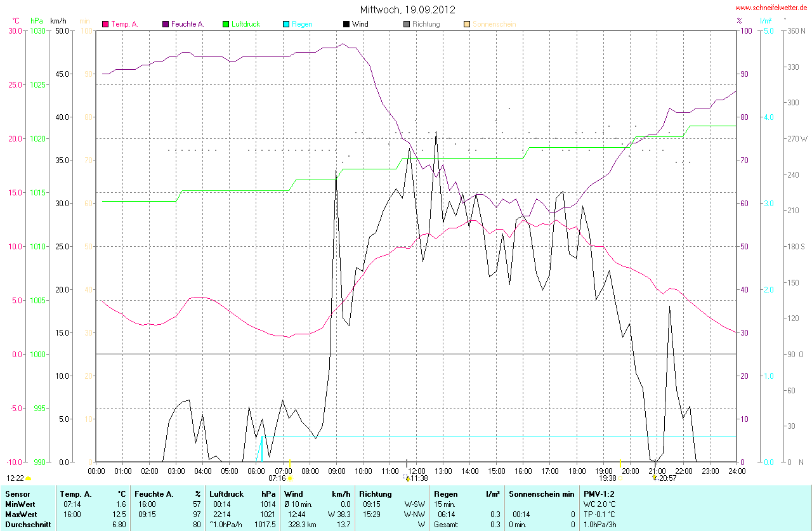Click the MaxWert row label
This screenshot has width=812, height=531.
[21, 515]
